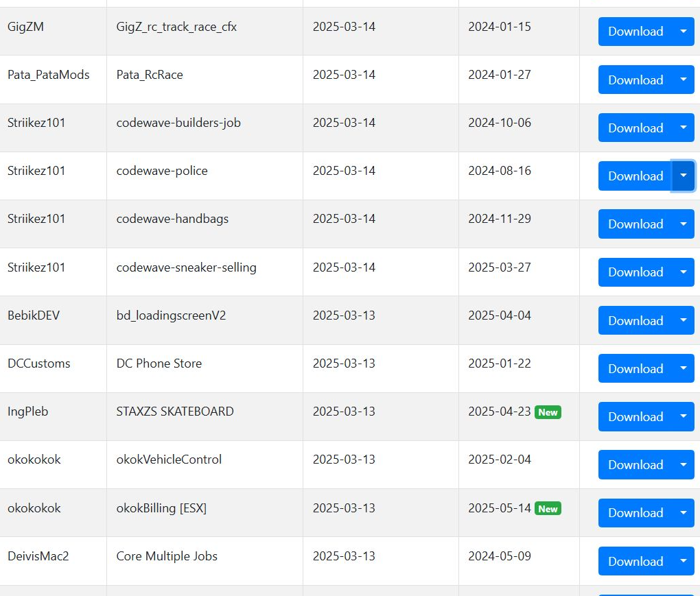Download GigZ_rc_track_race_cfx
Image resolution: width=700 pixels, height=596 pixels.
[x=635, y=32]
